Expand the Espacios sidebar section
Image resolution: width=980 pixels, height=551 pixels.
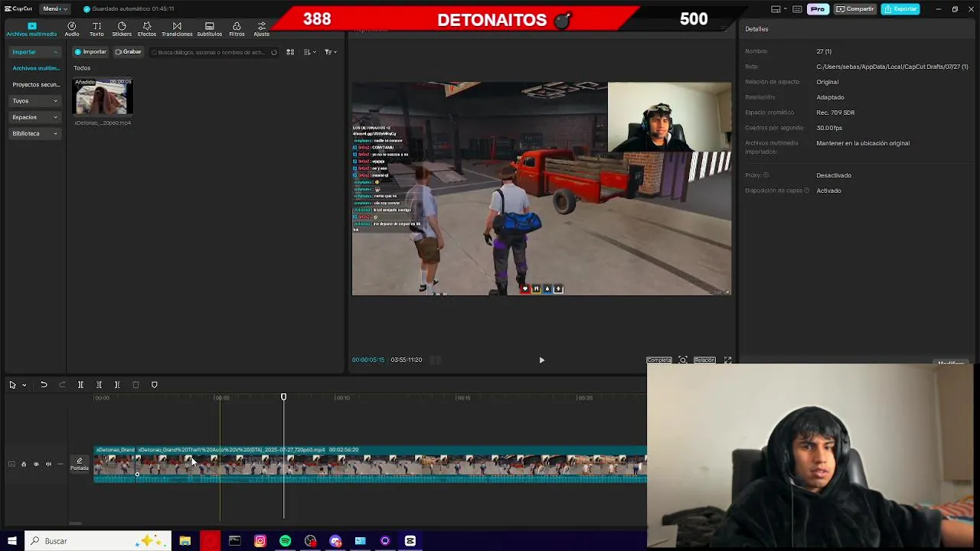click(34, 117)
